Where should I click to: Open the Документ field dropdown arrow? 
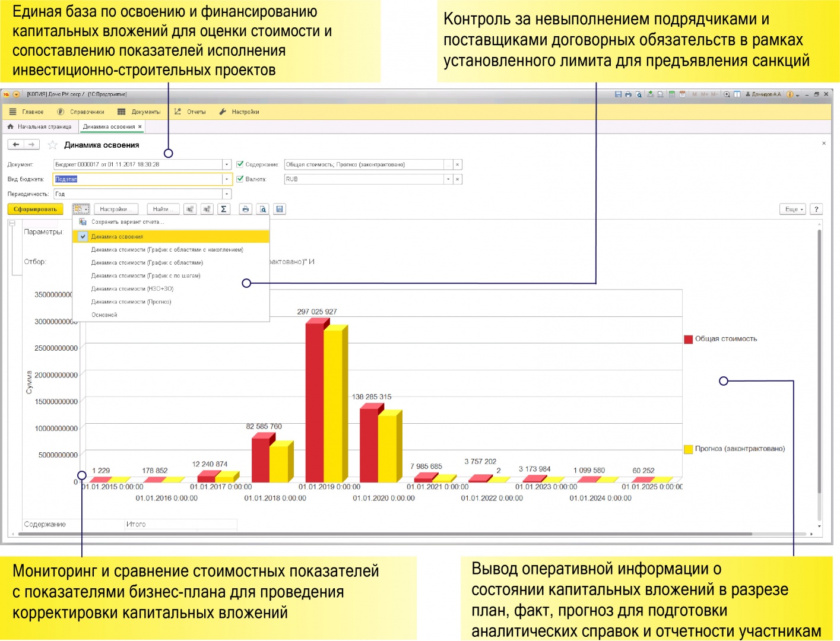pos(227,164)
